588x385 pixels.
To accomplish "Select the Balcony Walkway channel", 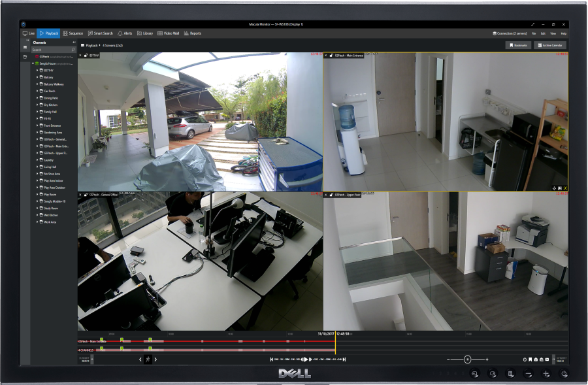I will coord(54,84).
